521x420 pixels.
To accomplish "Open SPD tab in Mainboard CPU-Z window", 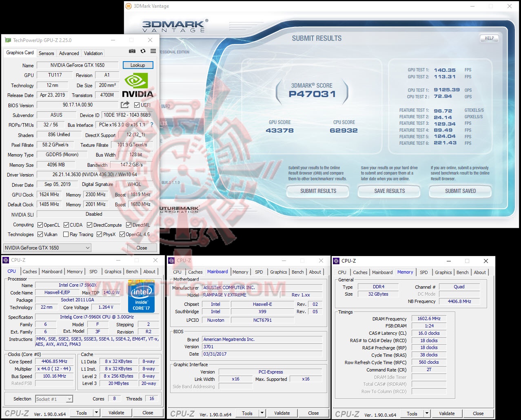I will 259,272.
